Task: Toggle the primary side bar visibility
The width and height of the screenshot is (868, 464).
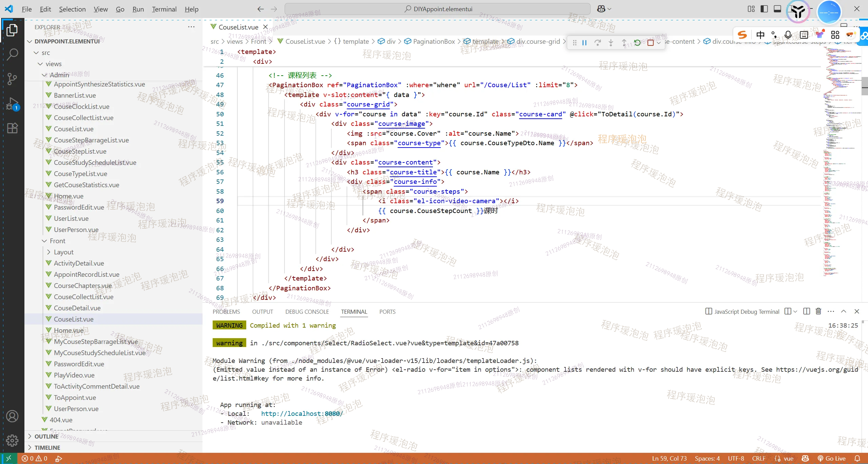Action: 764,9
